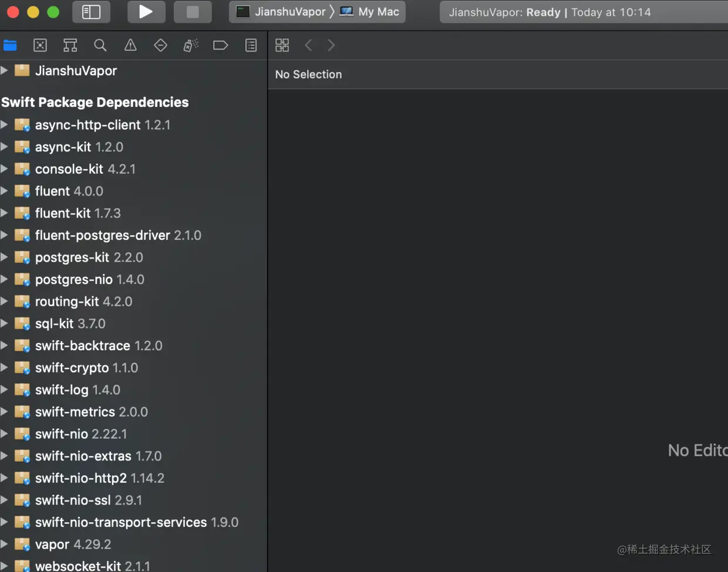Select swift-nio-ssl 2.9.1 package
The image size is (728, 572).
134,500
